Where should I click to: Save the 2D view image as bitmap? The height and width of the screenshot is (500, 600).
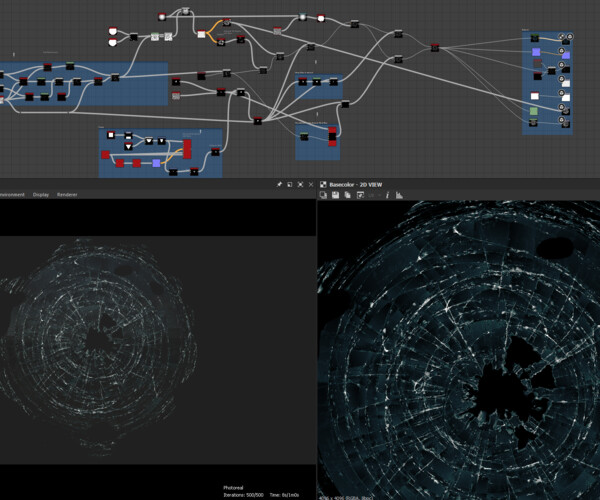335,195
